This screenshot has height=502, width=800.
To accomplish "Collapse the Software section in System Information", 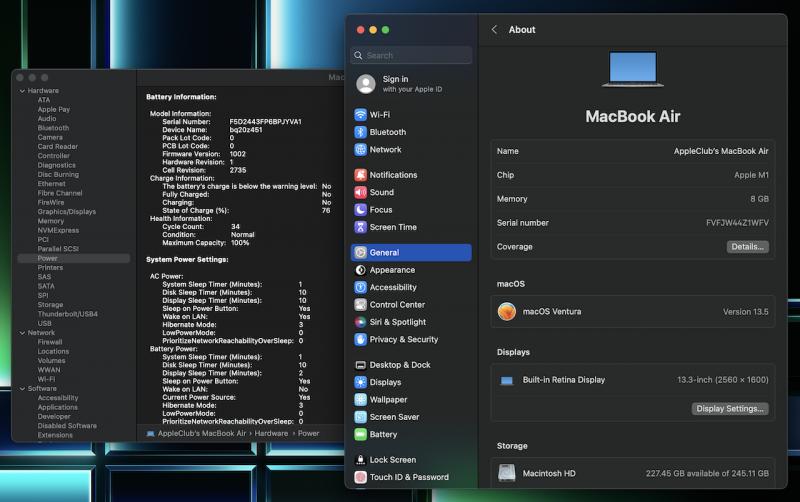I will [x=22, y=389].
